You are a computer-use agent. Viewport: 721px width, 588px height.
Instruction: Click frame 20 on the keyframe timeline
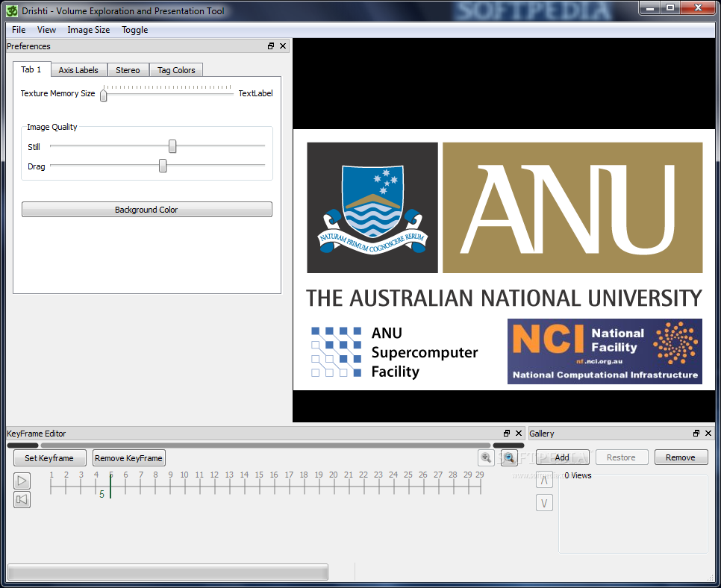[x=334, y=484]
